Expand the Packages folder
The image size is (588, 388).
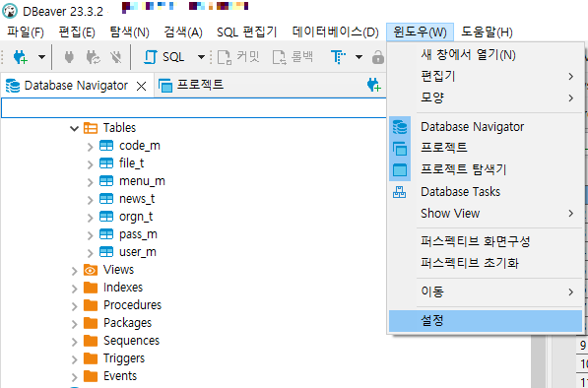pos(74,324)
